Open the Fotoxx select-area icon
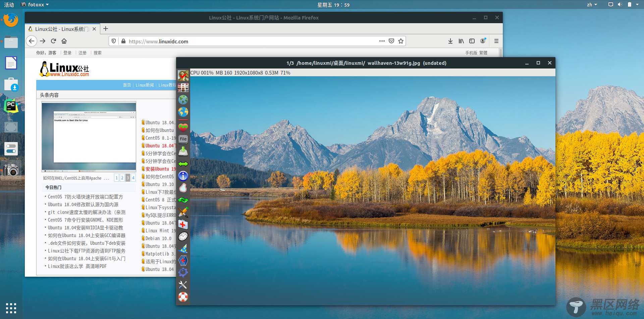644x319 pixels. (183, 188)
